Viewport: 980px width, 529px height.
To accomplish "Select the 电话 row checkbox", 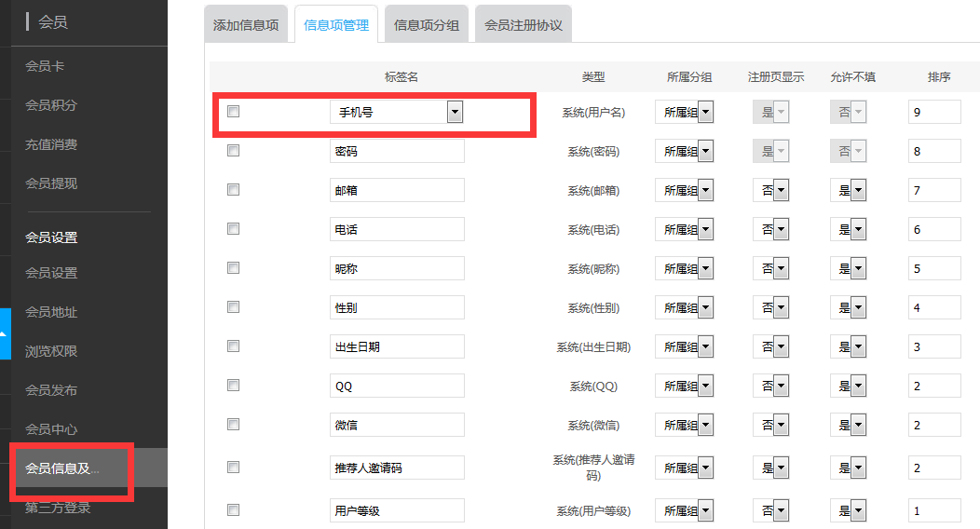I will [x=233, y=228].
